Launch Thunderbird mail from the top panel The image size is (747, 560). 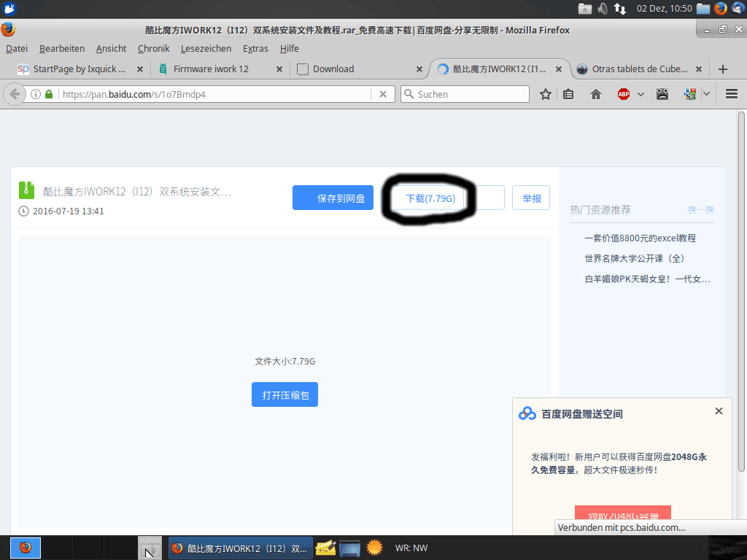(x=738, y=9)
